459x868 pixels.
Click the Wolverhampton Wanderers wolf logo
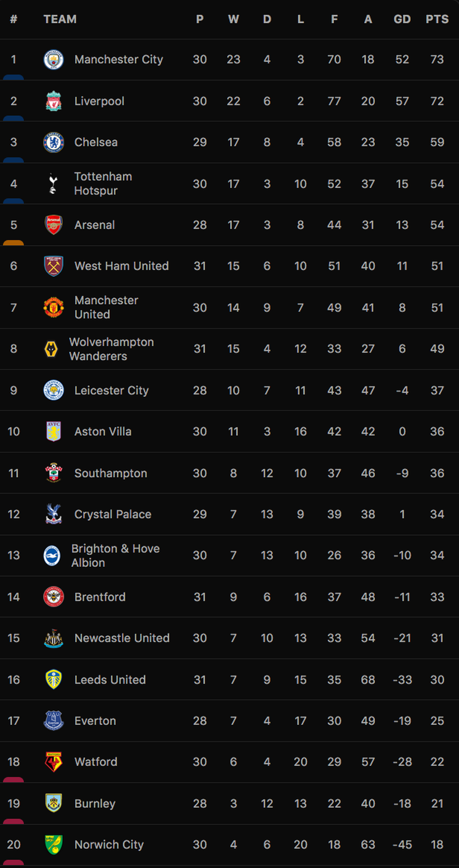tap(51, 349)
